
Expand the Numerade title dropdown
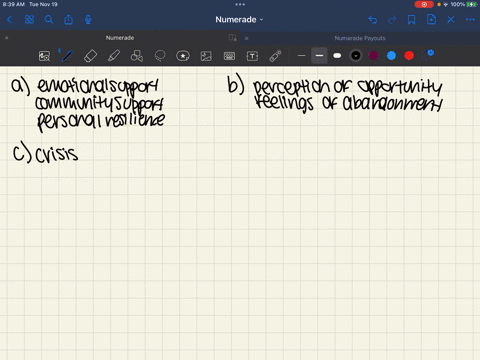click(x=239, y=20)
